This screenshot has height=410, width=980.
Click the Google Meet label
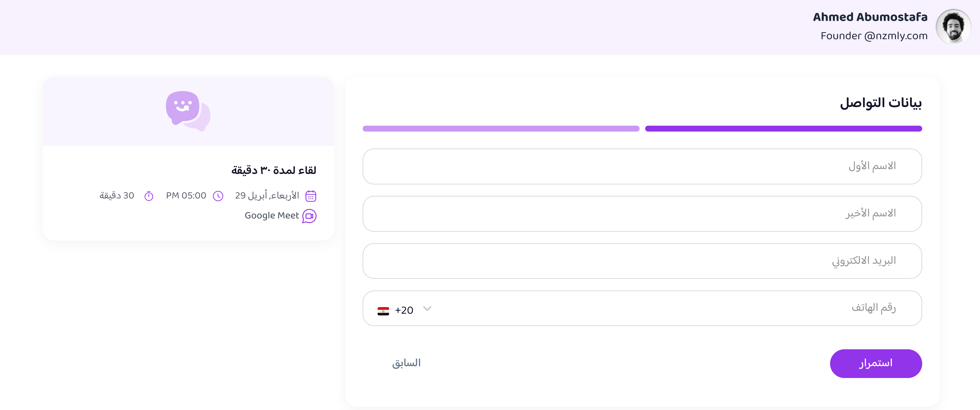pos(272,216)
